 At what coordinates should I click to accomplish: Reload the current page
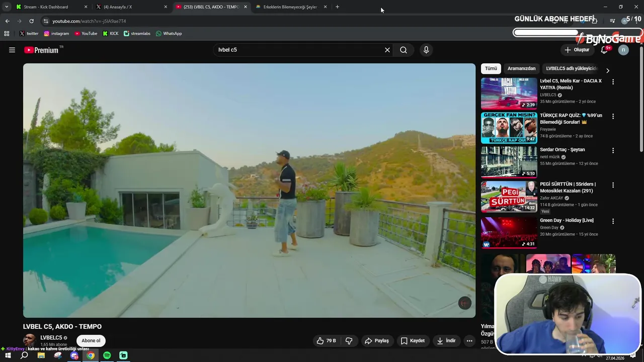[31, 21]
